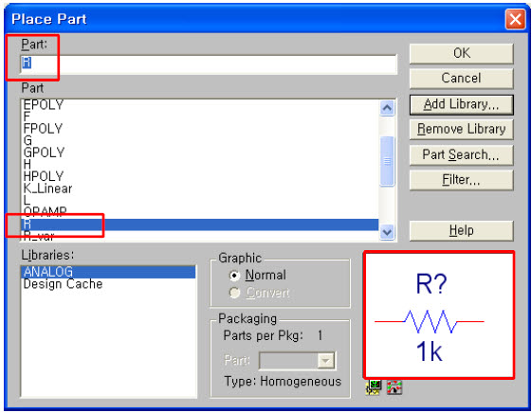Click the part list scroll up arrow
The width and height of the screenshot is (532, 413).
click(387, 108)
